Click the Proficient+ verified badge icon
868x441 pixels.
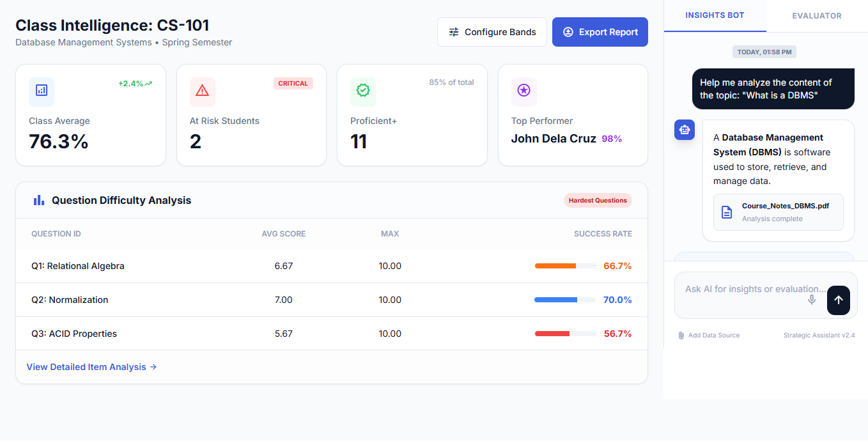click(x=363, y=91)
